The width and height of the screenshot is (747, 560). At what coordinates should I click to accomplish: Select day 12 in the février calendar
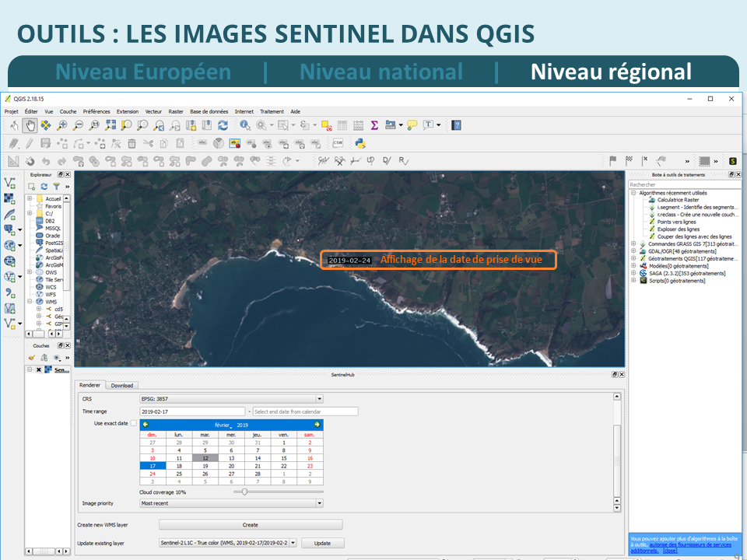point(205,458)
